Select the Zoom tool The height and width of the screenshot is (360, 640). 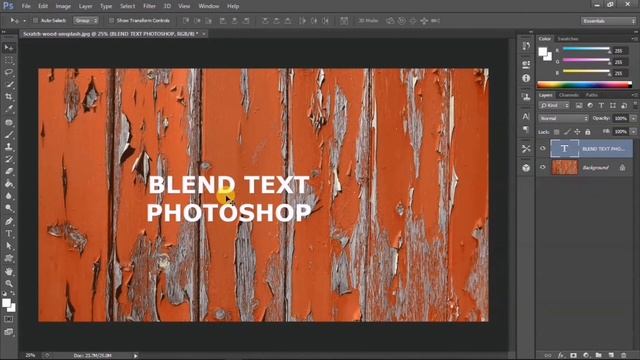pyautogui.click(x=9, y=283)
